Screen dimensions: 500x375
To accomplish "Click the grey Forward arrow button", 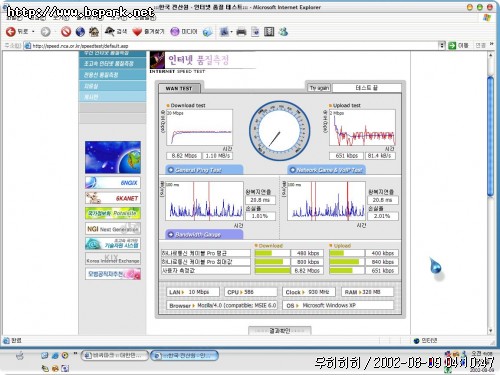I will pyautogui.click(x=45, y=32).
